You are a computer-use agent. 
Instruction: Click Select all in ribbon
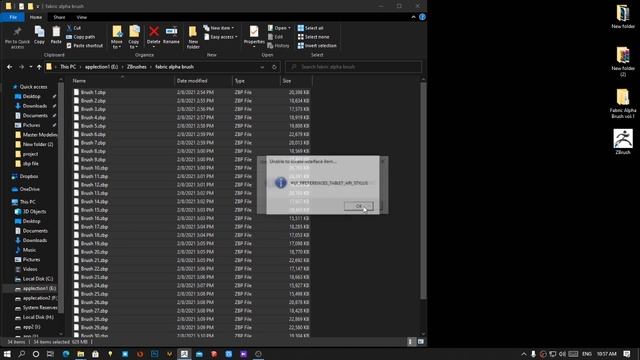311,28
